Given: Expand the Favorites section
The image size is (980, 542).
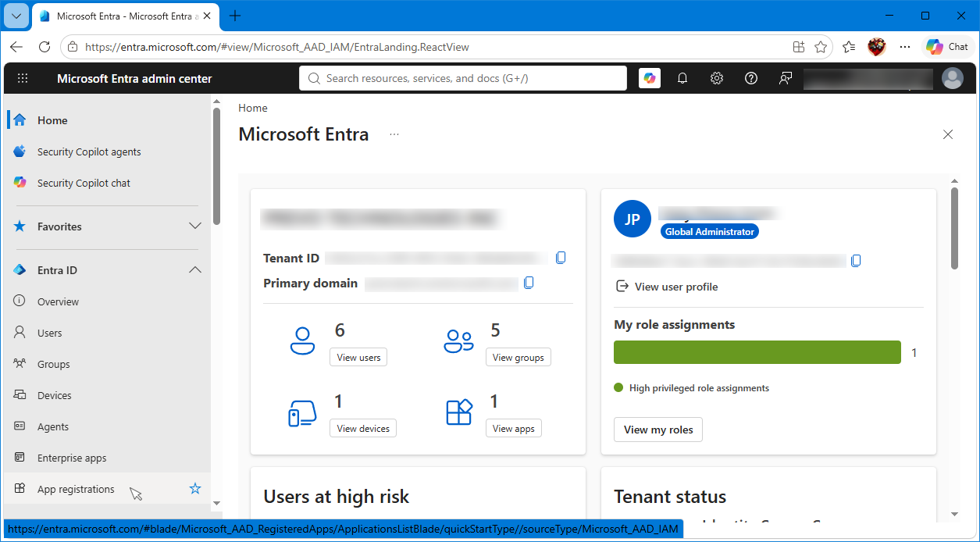Looking at the screenshot, I should pyautogui.click(x=195, y=226).
